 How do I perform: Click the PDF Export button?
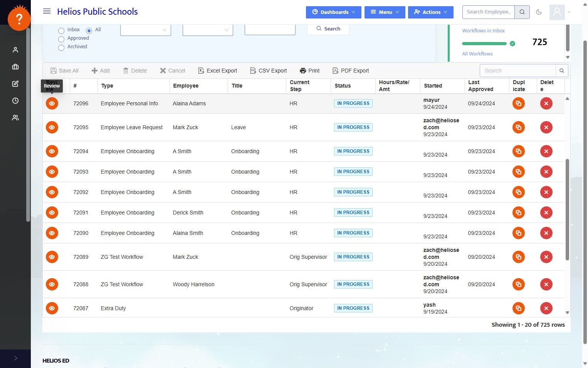351,71
